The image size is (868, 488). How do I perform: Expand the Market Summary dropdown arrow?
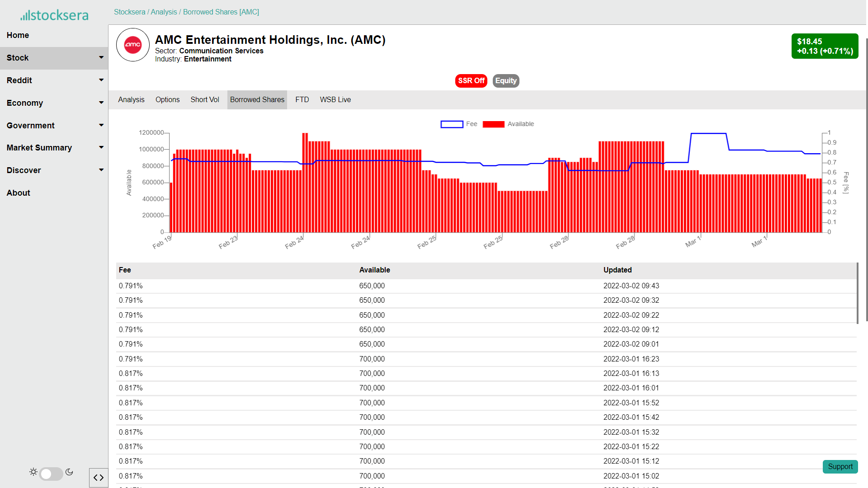pyautogui.click(x=101, y=148)
